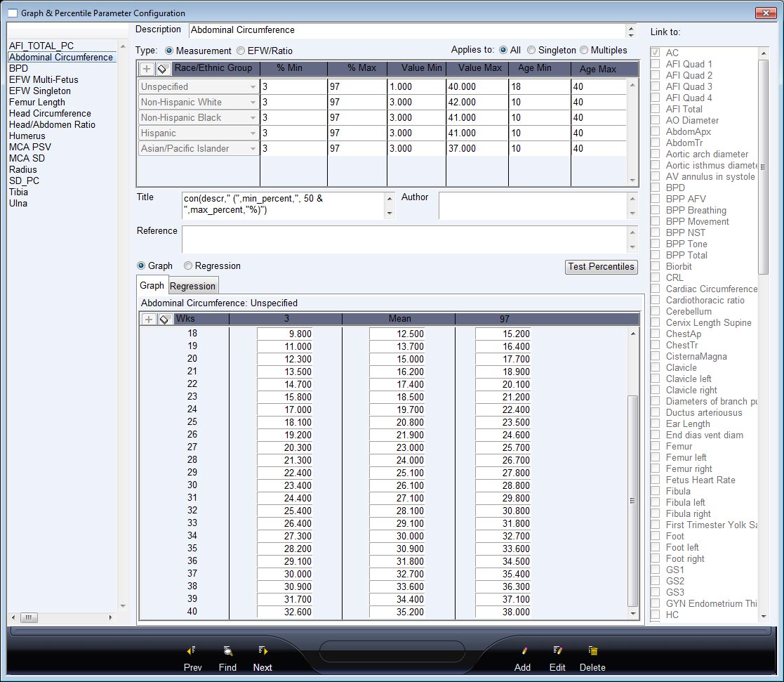Click the Reference input field
Viewport: 784px width, 682px height.
(404, 240)
